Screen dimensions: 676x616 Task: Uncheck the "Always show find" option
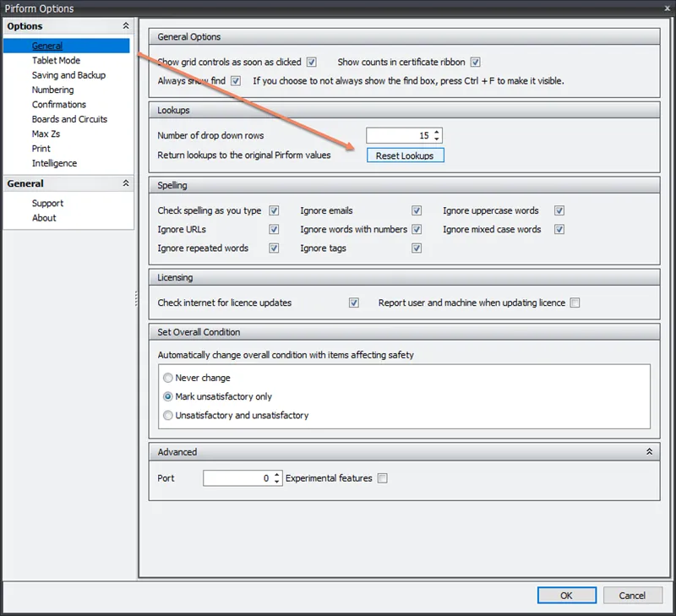(235, 80)
